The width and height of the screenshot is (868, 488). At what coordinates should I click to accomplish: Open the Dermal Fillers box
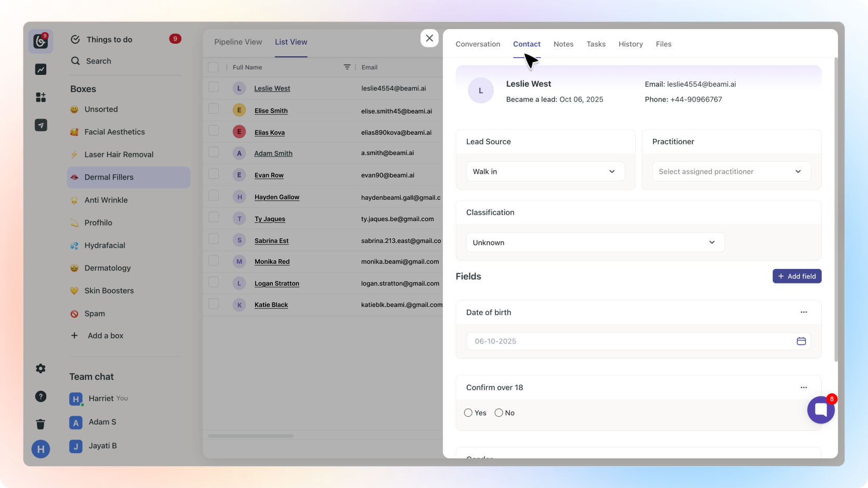pyautogui.click(x=129, y=177)
